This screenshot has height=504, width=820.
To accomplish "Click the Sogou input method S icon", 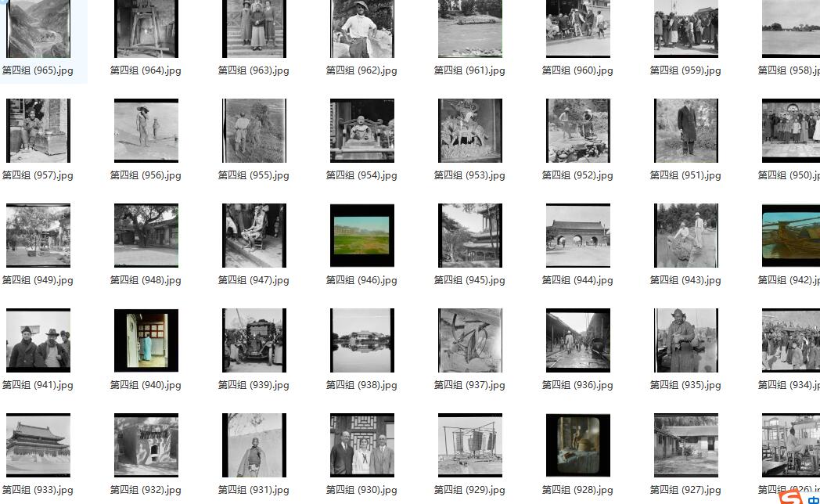I will (x=790, y=496).
